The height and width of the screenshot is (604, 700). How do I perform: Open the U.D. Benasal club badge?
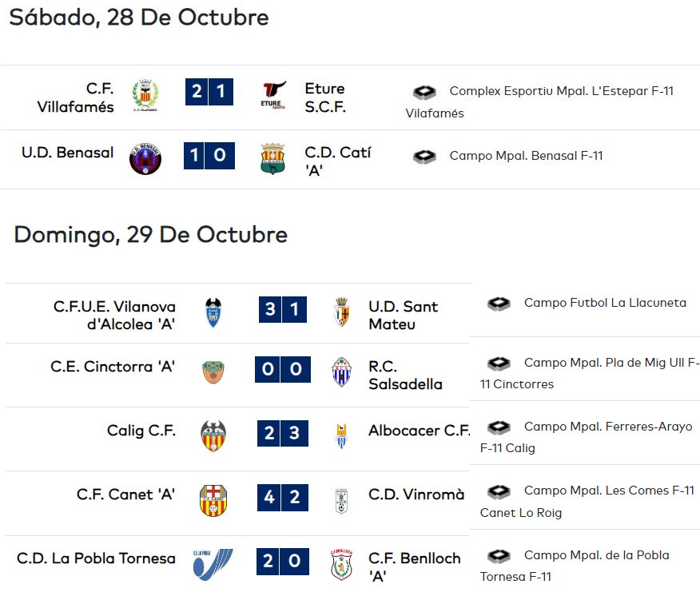point(145,158)
